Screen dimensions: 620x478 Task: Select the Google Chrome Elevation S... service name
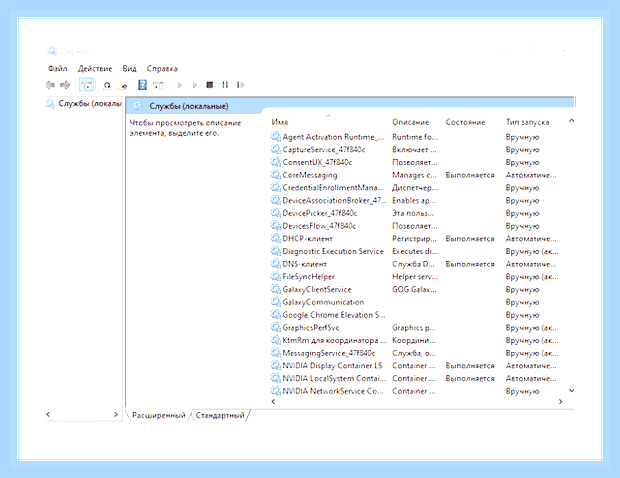pyautogui.click(x=334, y=315)
